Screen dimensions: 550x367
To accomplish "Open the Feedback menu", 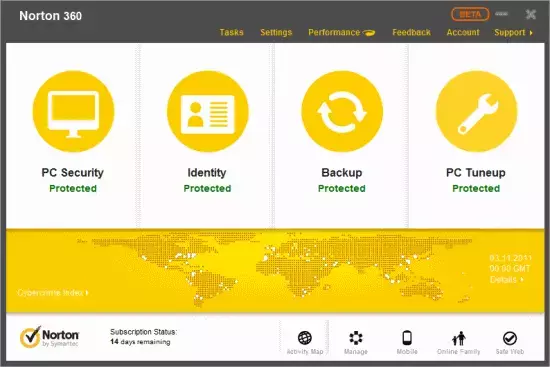I will point(411,32).
